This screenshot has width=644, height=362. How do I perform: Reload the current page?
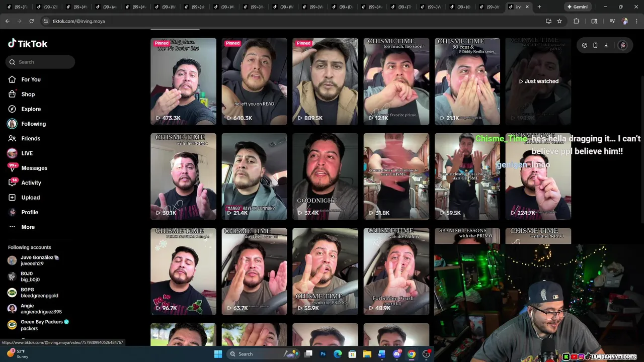[31, 21]
